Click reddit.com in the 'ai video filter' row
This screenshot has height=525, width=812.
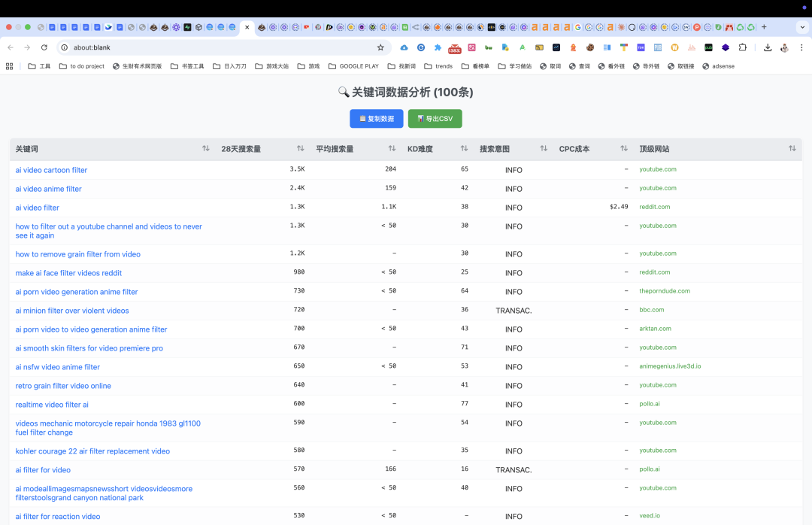(x=655, y=207)
